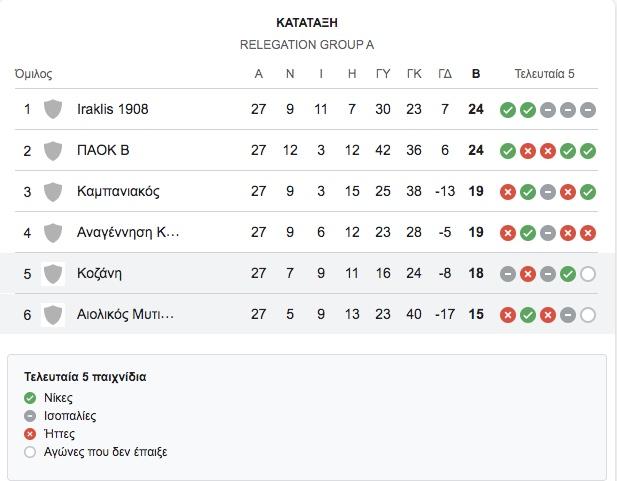The image size is (617, 481).
Task: Open the Αναγέννηση Κ… team link
Action: pos(128,232)
